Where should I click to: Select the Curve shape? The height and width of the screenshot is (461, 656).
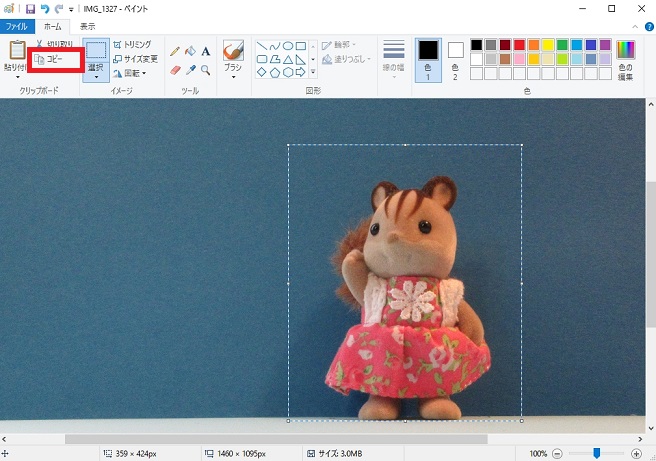(275, 46)
